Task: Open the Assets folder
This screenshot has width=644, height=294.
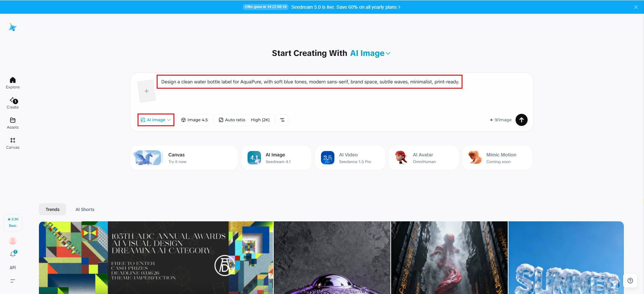Action: (x=13, y=123)
